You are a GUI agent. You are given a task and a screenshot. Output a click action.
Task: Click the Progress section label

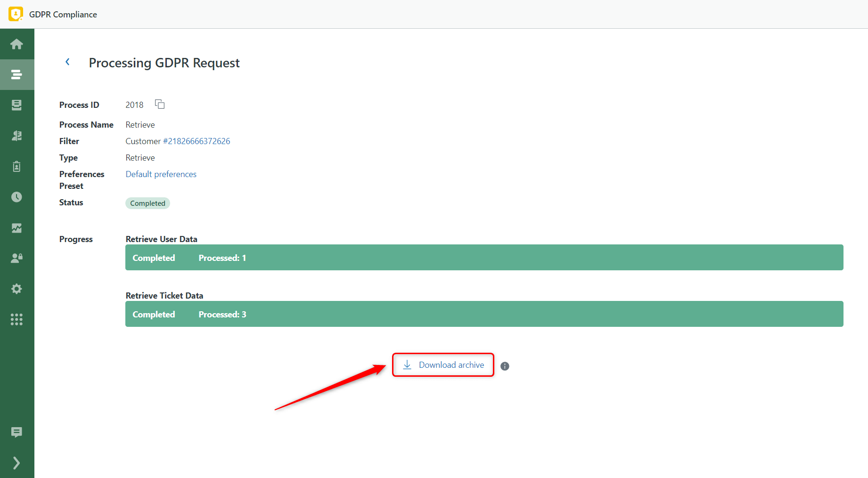click(76, 239)
